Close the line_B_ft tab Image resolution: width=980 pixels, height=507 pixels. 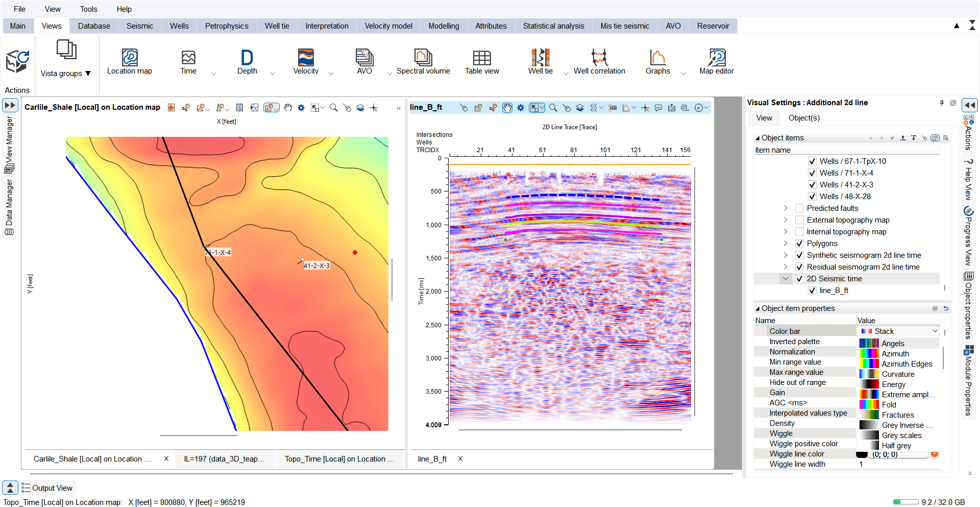click(460, 459)
